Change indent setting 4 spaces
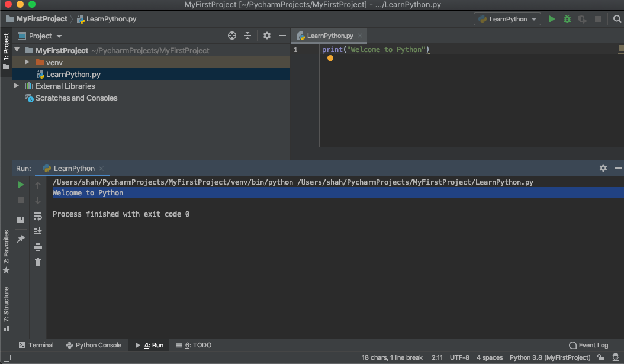This screenshot has width=624, height=364. [x=490, y=357]
